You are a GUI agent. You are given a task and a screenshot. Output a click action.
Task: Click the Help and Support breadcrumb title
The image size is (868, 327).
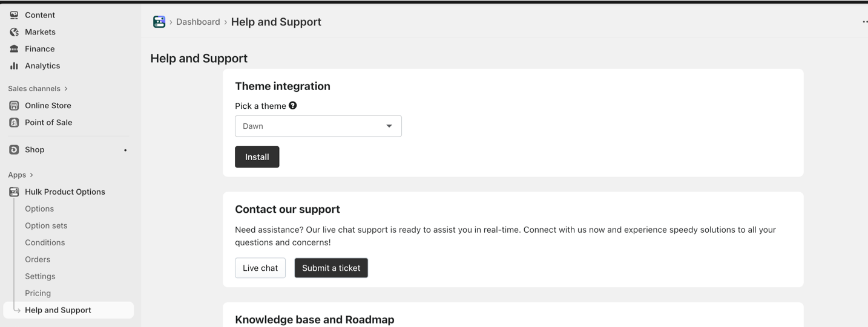pyautogui.click(x=276, y=22)
